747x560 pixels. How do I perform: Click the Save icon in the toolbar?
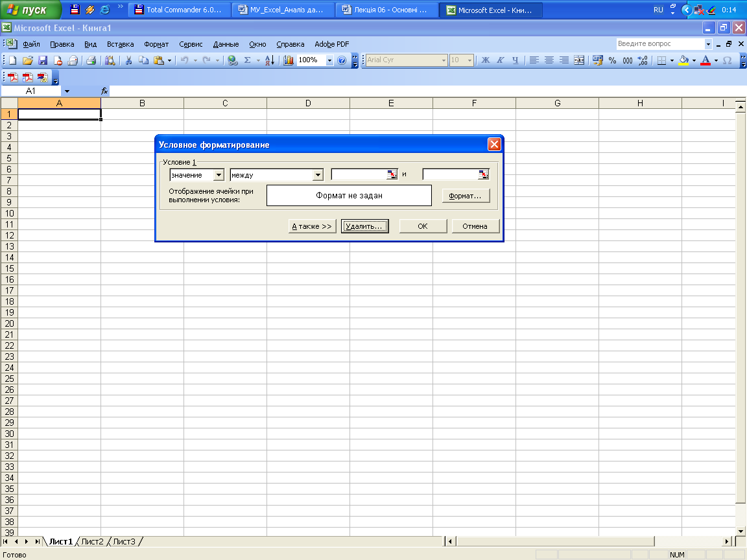point(43,60)
